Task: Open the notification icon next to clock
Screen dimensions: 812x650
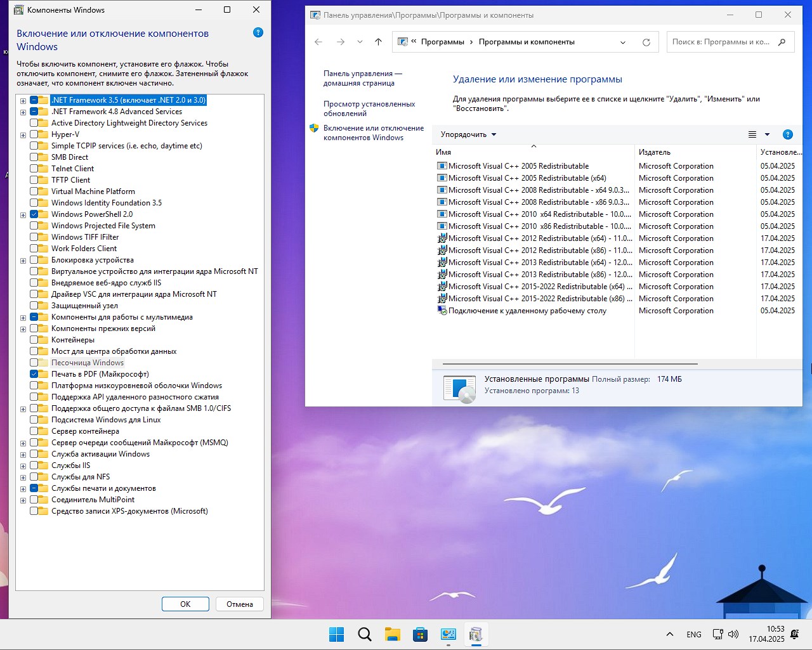Action: (795, 634)
